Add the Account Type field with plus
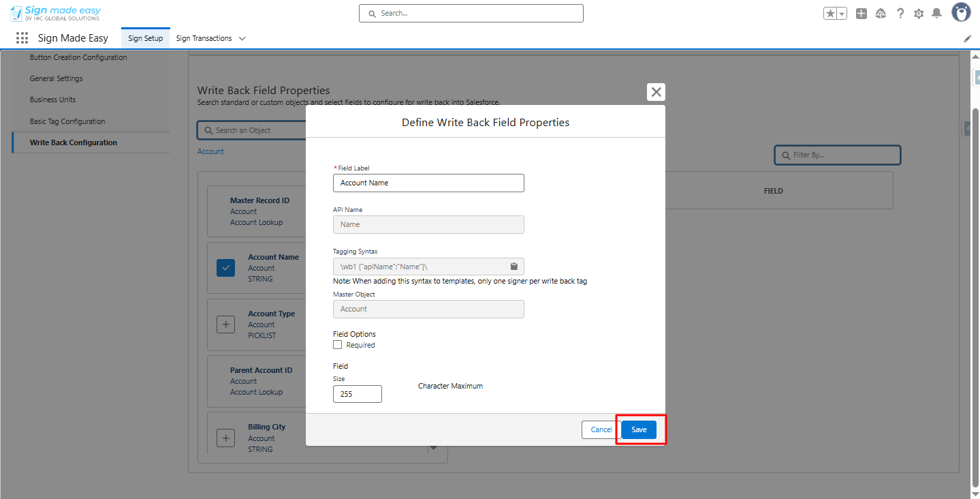Image resolution: width=980 pixels, height=499 pixels. click(x=226, y=324)
